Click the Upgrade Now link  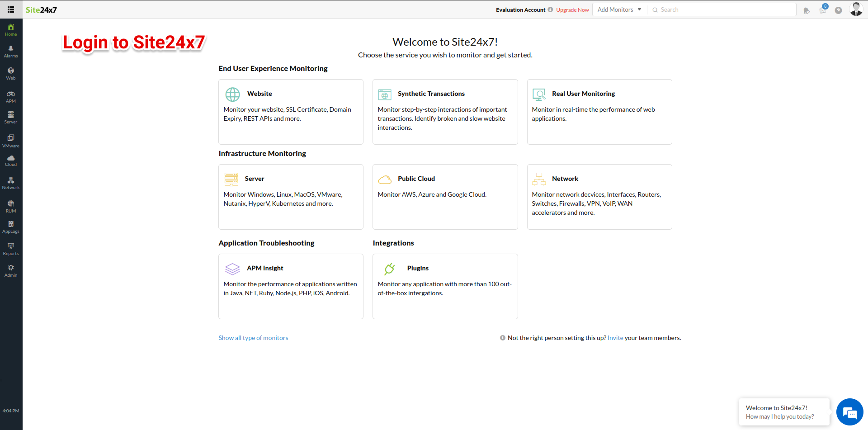(572, 10)
